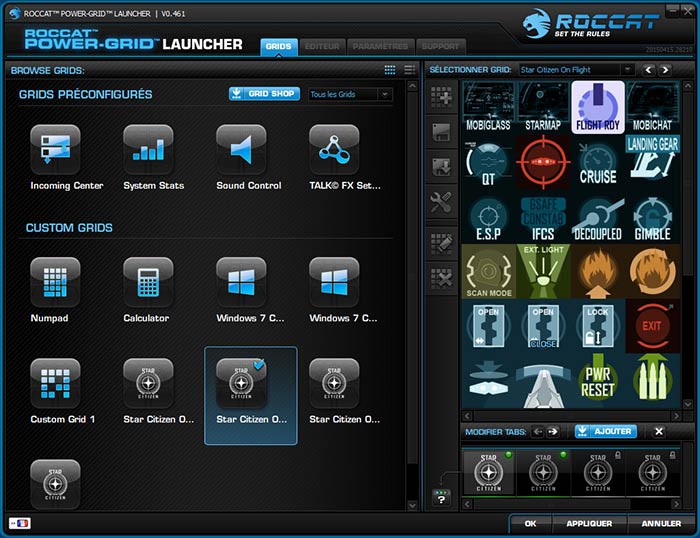Open the GRIDS tab

click(x=279, y=46)
